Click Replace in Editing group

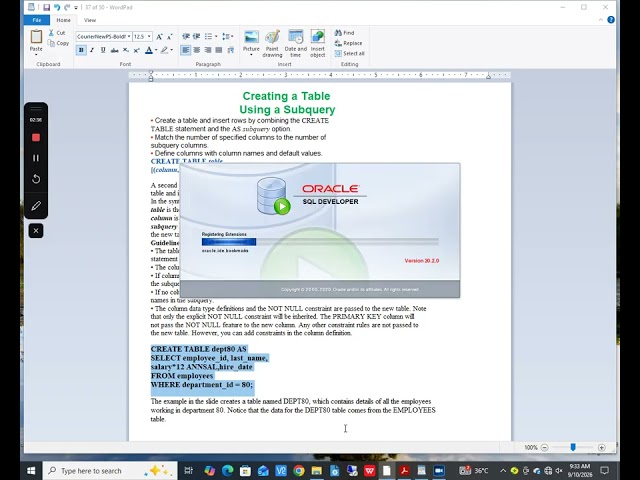point(349,43)
